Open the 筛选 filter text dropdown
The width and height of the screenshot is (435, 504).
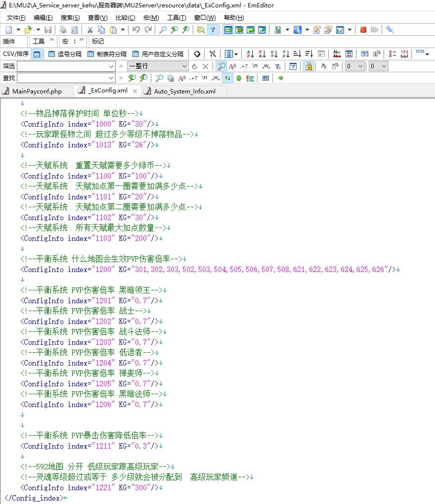pyautogui.click(x=111, y=67)
